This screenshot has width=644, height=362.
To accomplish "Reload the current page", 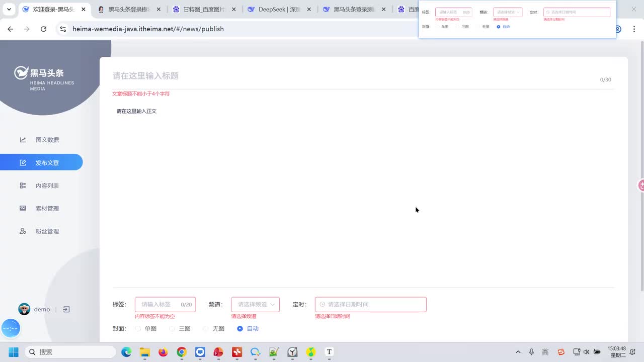I will [x=43, y=29].
